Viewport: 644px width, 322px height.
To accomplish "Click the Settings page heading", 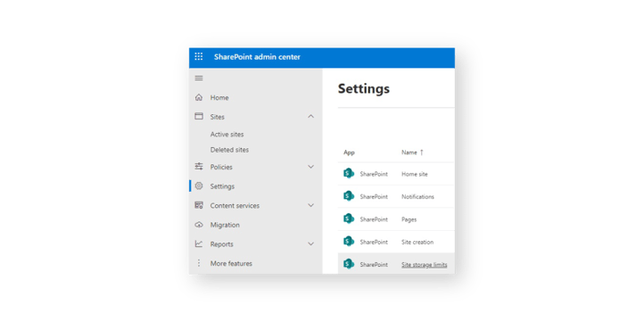I will [x=364, y=89].
